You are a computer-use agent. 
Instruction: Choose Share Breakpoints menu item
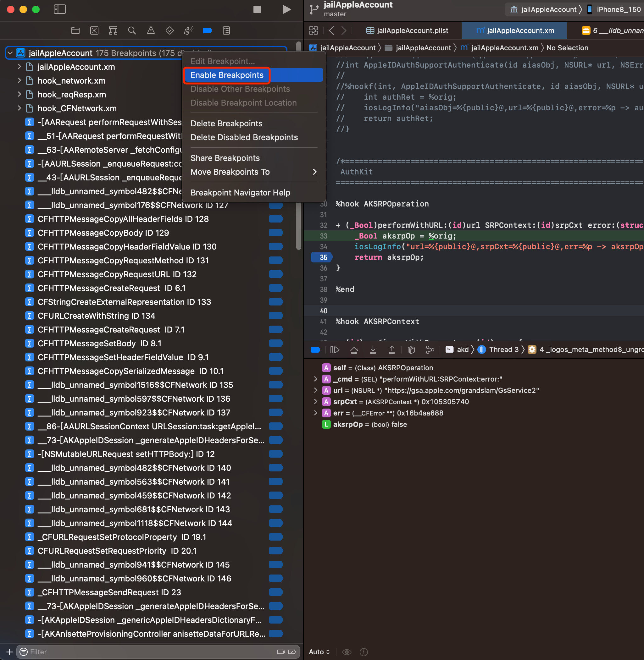point(253,158)
